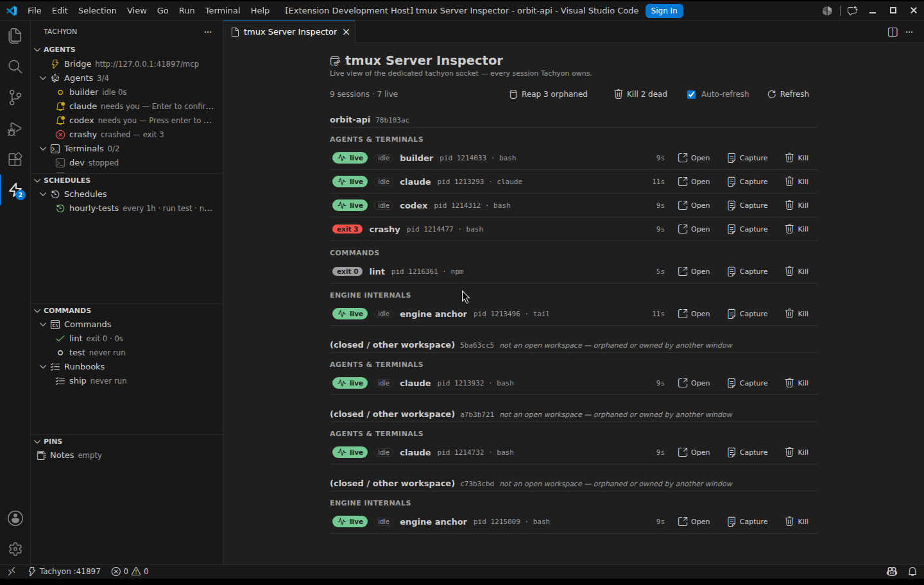Select the Tachyon lightning icon in activity bar
The height and width of the screenshot is (585, 924).
click(15, 190)
